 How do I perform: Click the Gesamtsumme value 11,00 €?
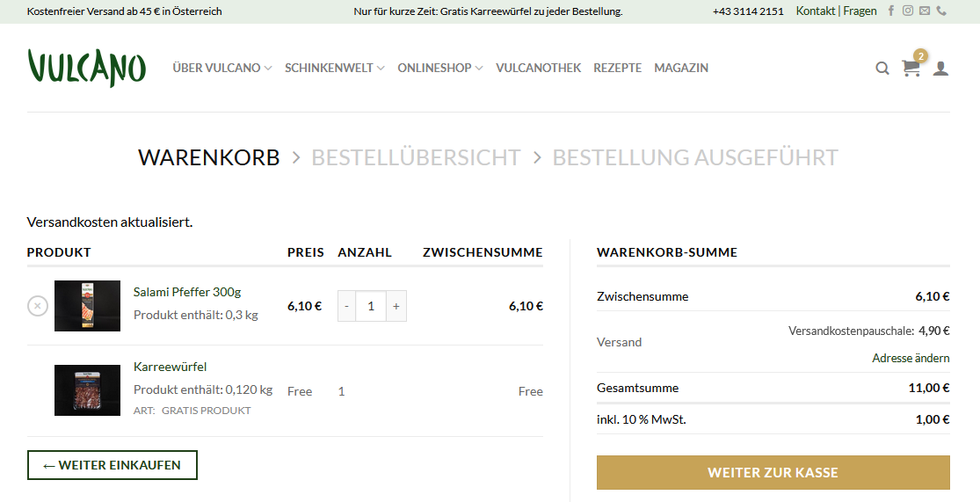tap(929, 388)
